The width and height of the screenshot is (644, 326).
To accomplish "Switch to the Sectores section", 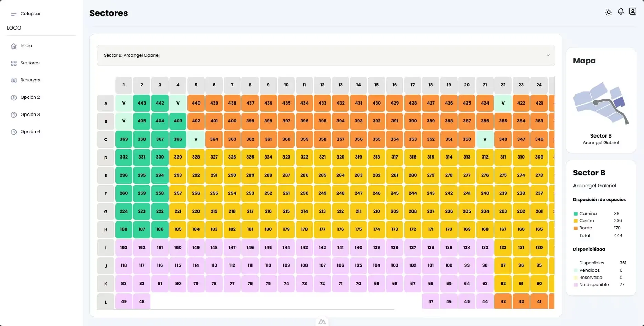I will coord(30,63).
